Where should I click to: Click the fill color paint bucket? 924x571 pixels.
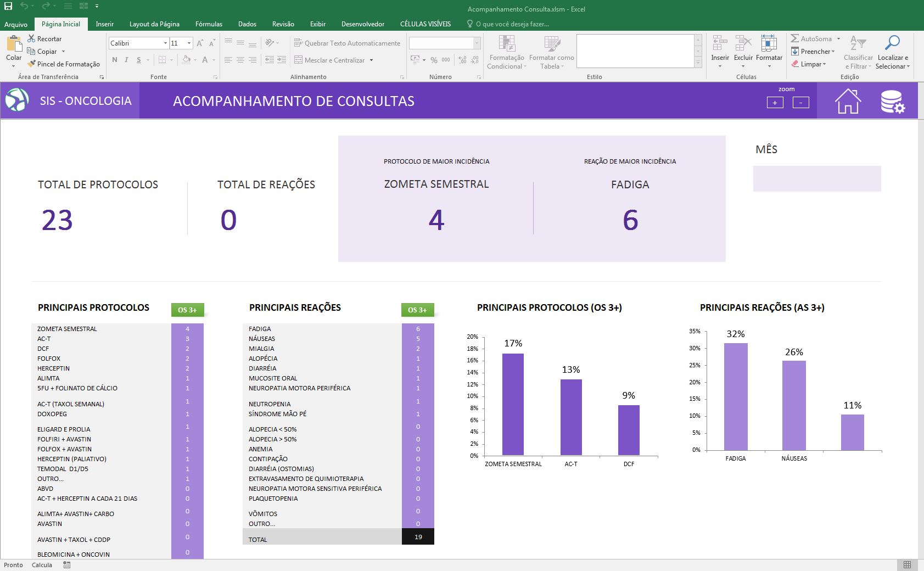186,60
